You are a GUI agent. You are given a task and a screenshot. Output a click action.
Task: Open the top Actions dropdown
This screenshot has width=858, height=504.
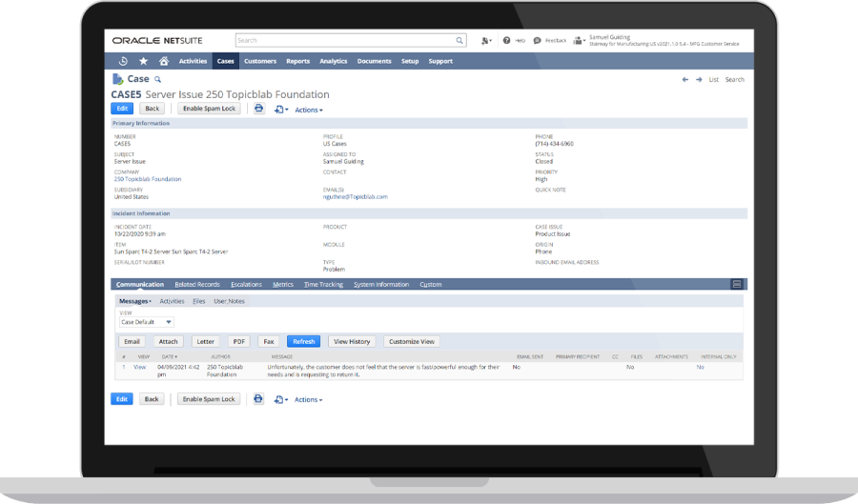tap(309, 110)
